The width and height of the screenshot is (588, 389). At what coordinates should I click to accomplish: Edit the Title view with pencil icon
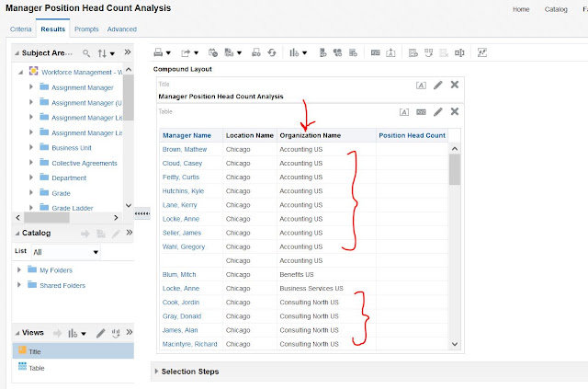438,86
